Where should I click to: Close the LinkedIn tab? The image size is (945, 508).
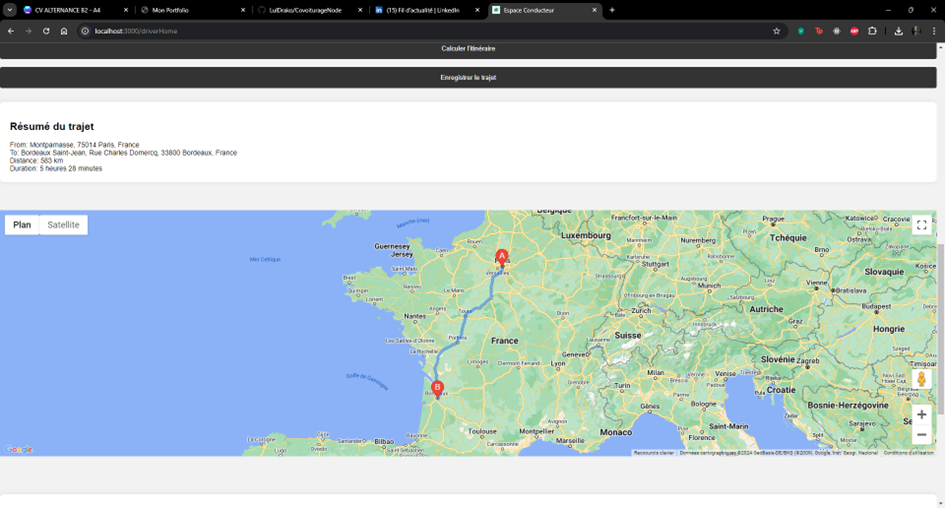point(477,10)
